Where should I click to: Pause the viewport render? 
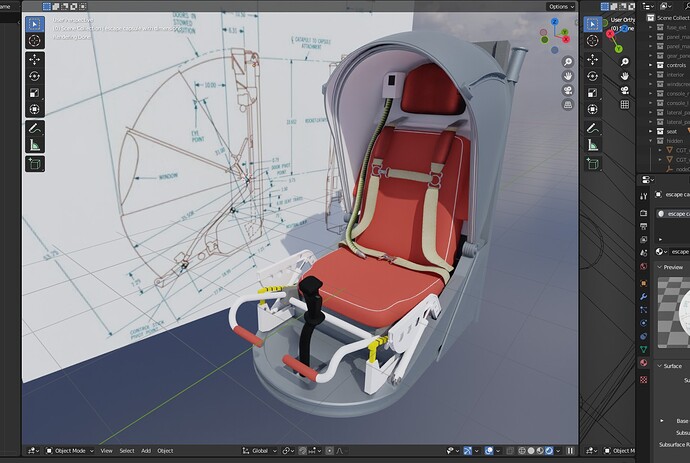tap(571, 451)
